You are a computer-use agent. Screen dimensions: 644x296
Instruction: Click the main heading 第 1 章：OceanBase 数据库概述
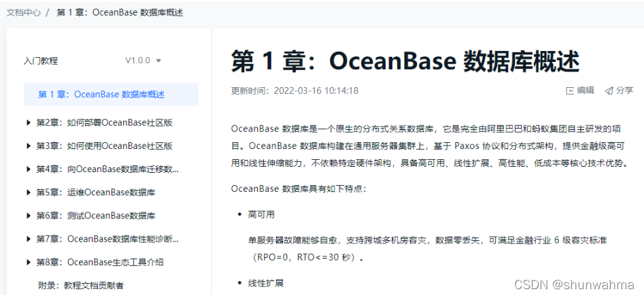[405, 61]
